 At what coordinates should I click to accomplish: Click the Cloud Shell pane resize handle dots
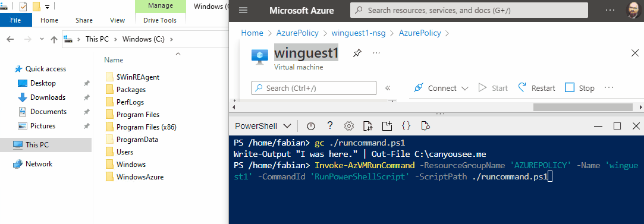pos(440,113)
